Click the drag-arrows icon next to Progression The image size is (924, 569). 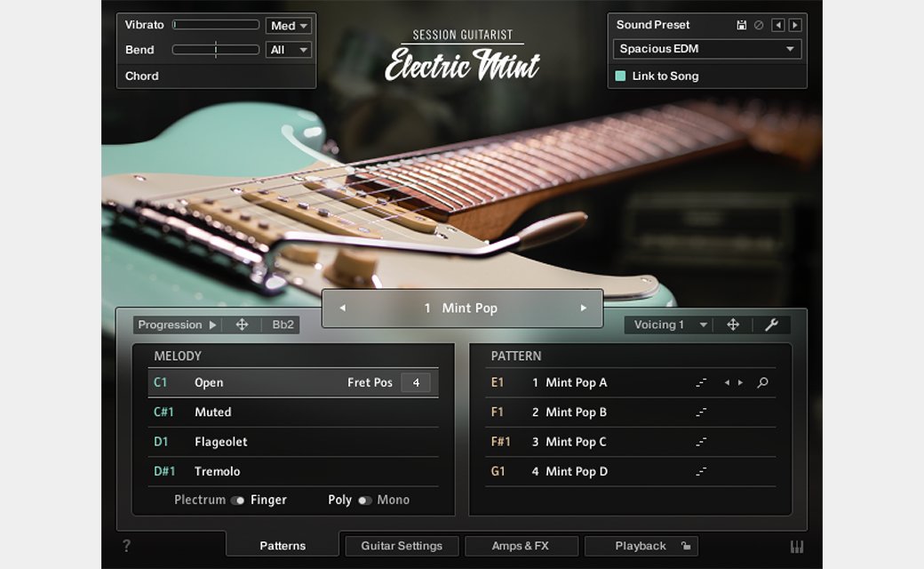(242, 325)
